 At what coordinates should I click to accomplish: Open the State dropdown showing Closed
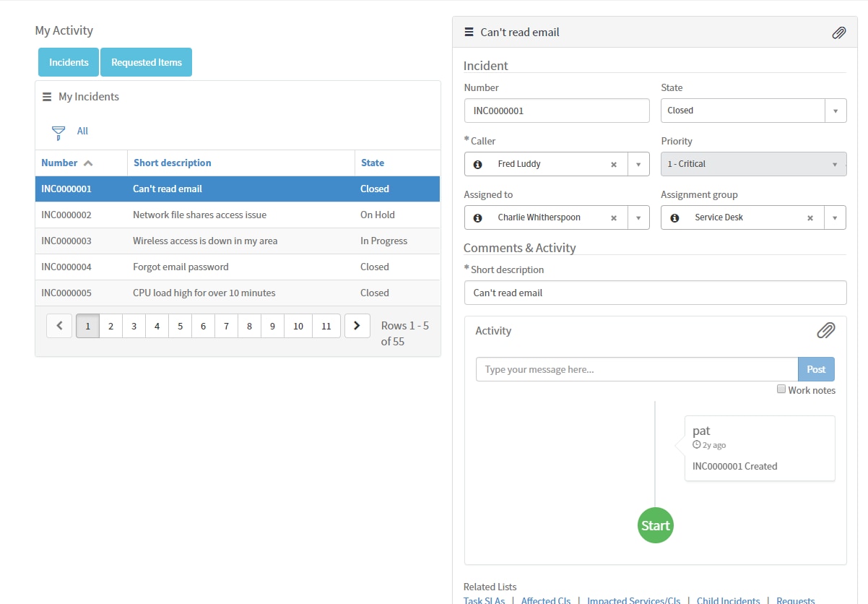click(836, 111)
